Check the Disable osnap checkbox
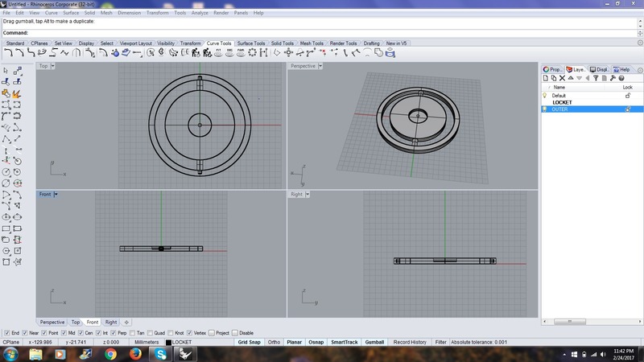The width and height of the screenshot is (644, 362). tap(235, 333)
